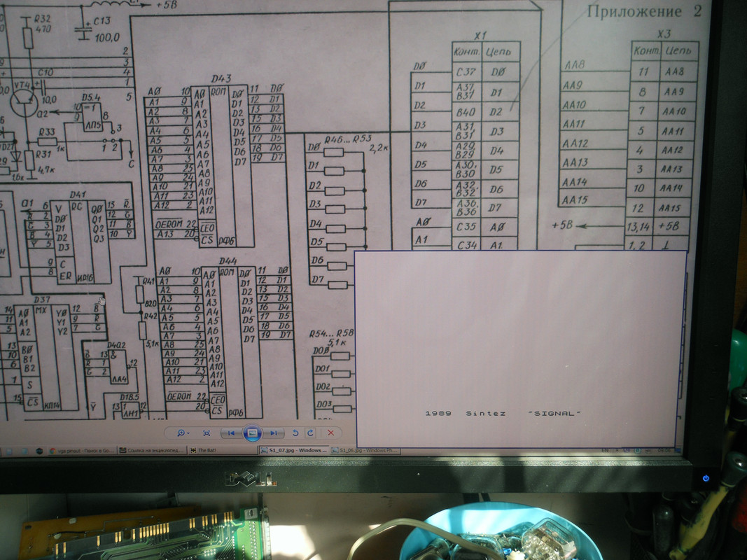Click the R32 resistor label
Image resolution: width=747 pixels, height=560 pixels.
coord(42,19)
